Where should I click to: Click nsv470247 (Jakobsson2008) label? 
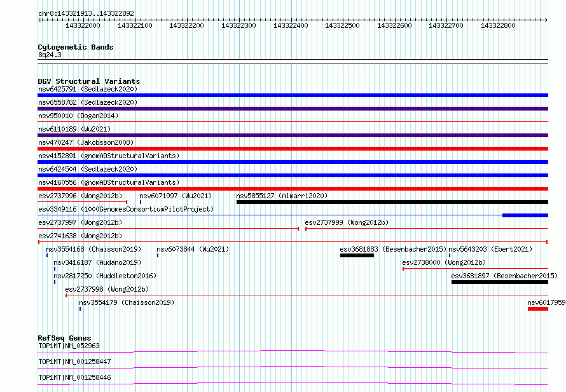coord(86,142)
